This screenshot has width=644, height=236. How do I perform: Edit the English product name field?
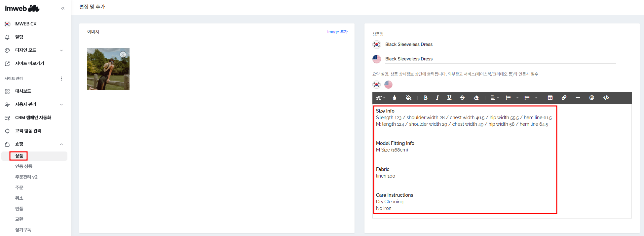pos(501,59)
